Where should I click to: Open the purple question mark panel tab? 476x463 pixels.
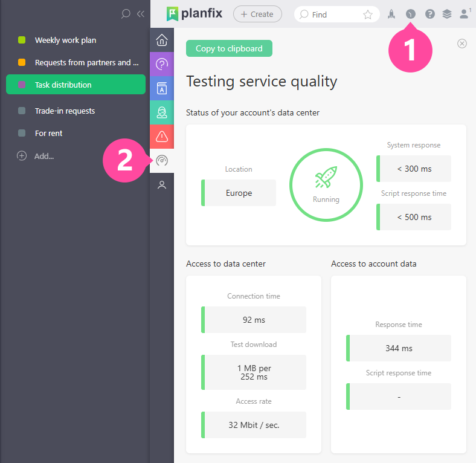pos(162,64)
